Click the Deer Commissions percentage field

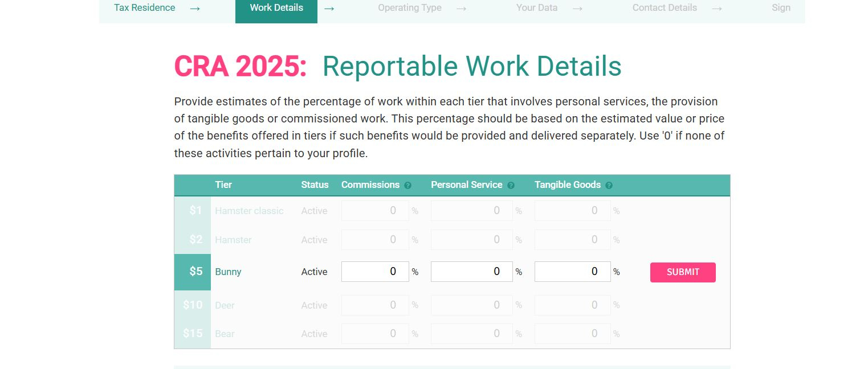[x=375, y=305]
